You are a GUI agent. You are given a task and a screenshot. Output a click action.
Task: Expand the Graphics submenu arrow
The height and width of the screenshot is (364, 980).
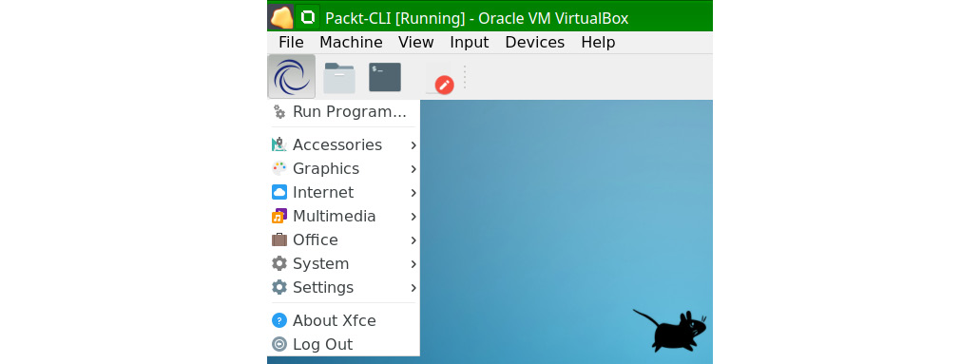(413, 169)
